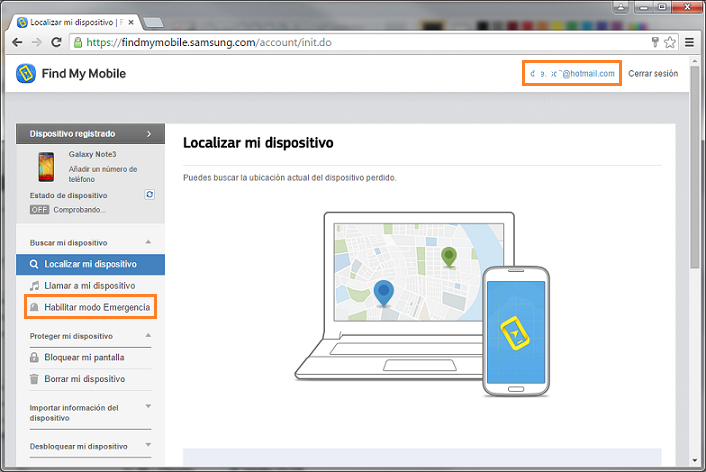The height and width of the screenshot is (472, 706).
Task: Click the Localizar mi dispositivo page heading
Action: point(258,143)
